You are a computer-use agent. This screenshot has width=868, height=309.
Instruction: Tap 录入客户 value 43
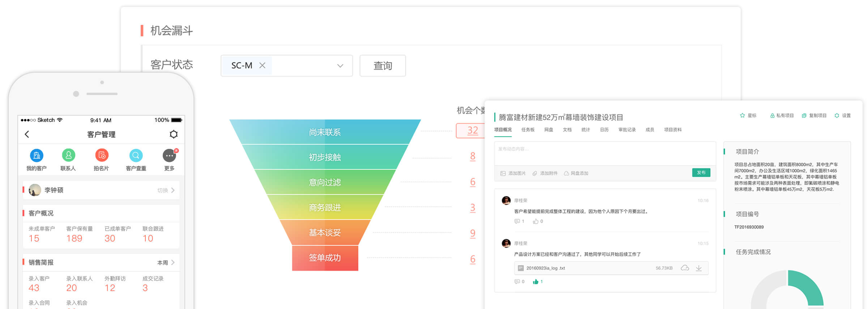(34, 288)
